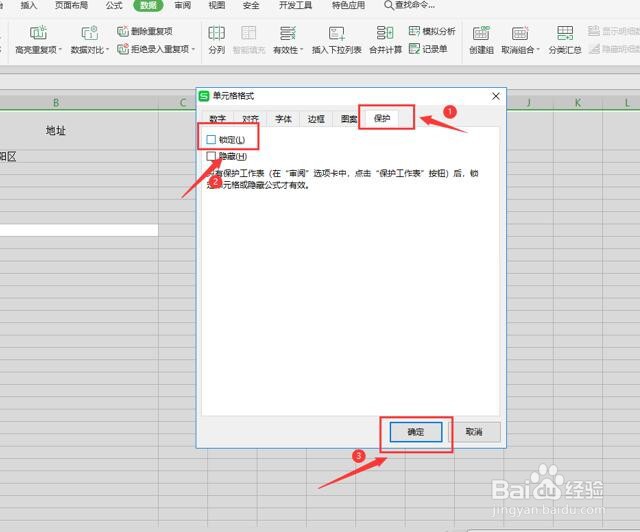Click the create group (创建组) icon

[481, 33]
